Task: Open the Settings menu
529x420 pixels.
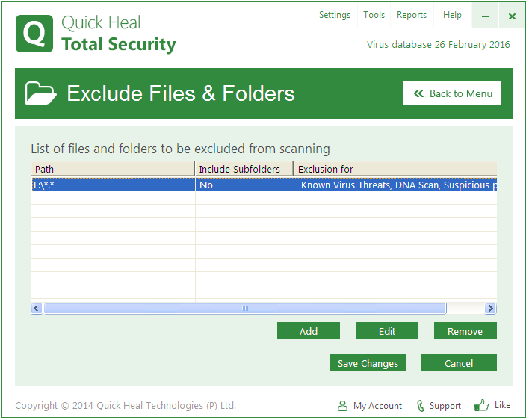Action: click(334, 15)
